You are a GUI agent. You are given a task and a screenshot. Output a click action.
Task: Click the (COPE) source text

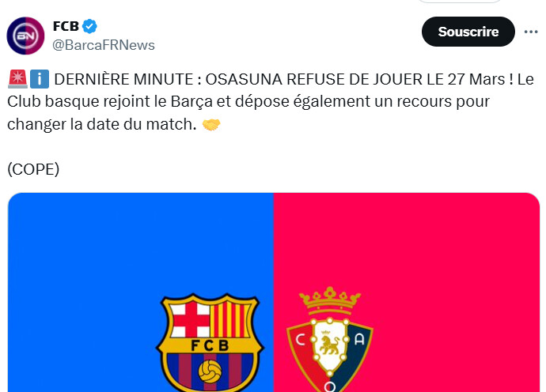tap(33, 169)
